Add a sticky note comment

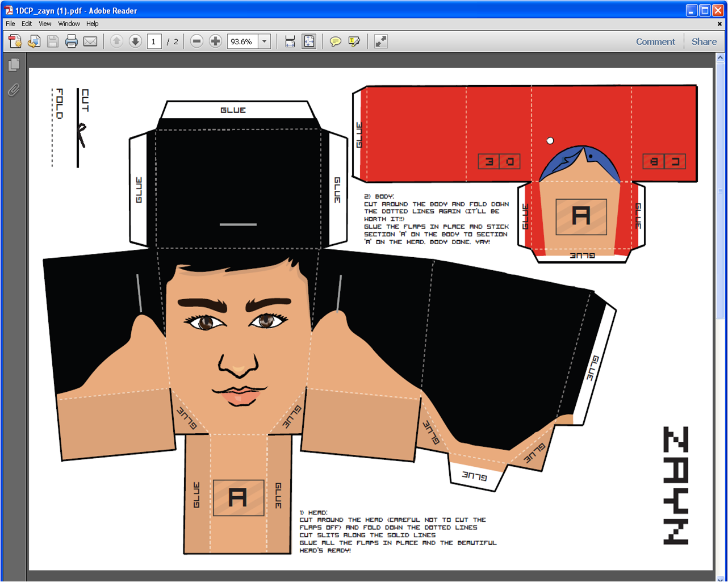click(336, 41)
